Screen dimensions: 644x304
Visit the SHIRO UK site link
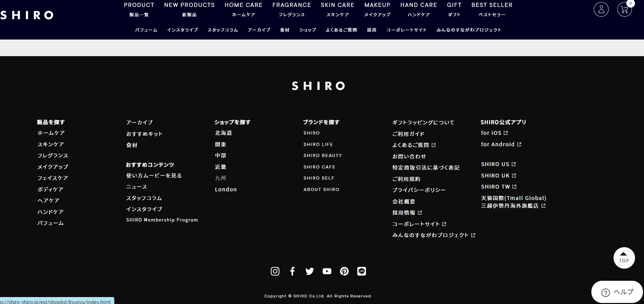[499, 175]
